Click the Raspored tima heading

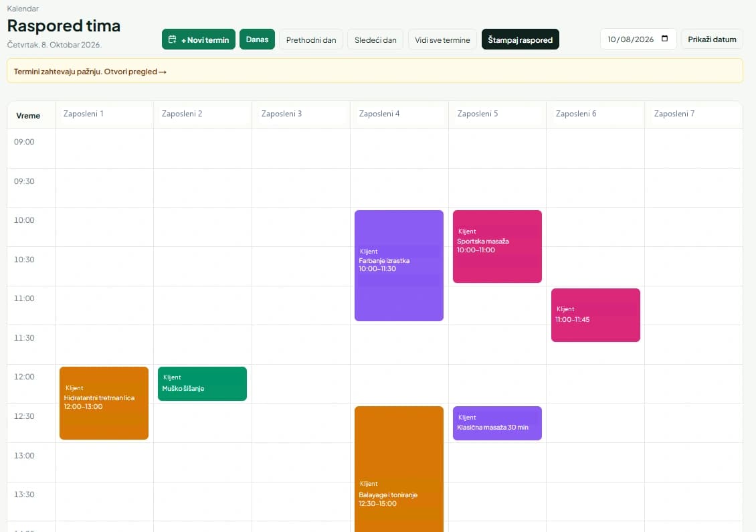coord(64,25)
